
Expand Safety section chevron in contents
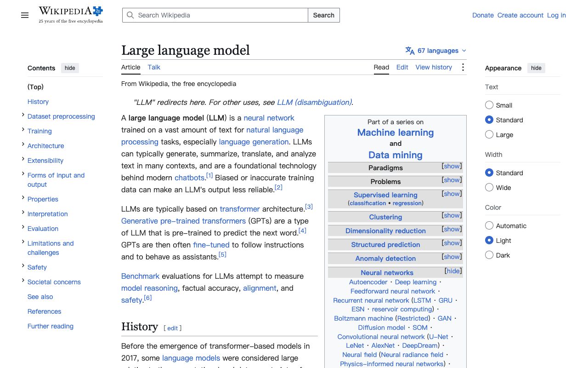point(23,266)
